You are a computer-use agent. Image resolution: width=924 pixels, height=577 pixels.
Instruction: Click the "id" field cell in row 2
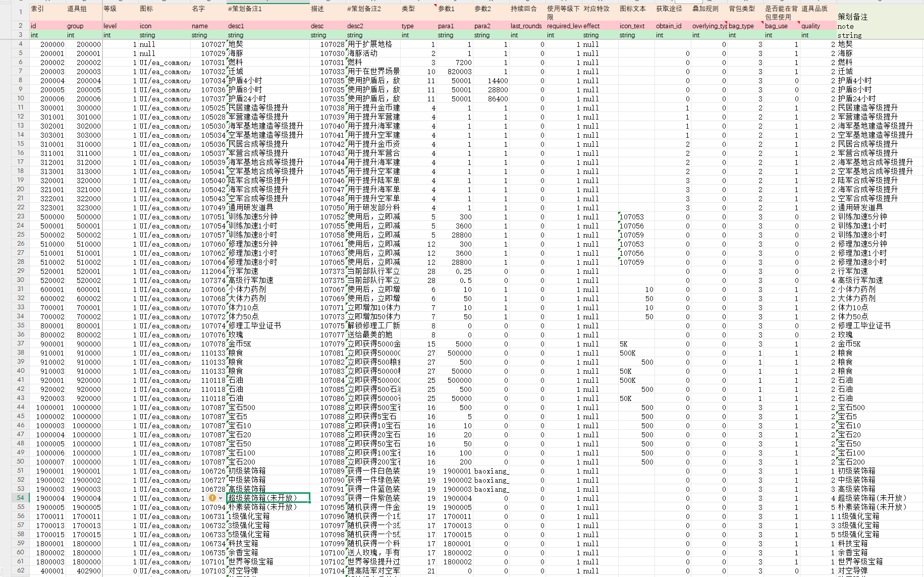click(x=47, y=26)
